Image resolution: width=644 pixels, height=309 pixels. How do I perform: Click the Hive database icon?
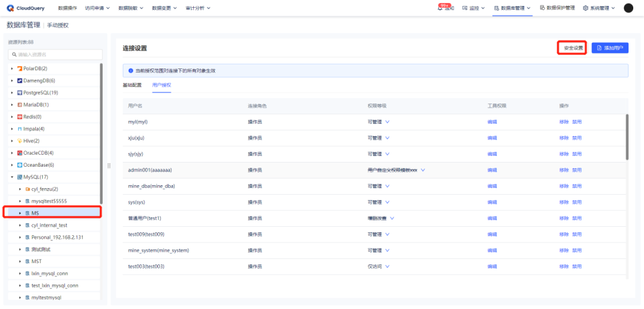tap(19, 141)
